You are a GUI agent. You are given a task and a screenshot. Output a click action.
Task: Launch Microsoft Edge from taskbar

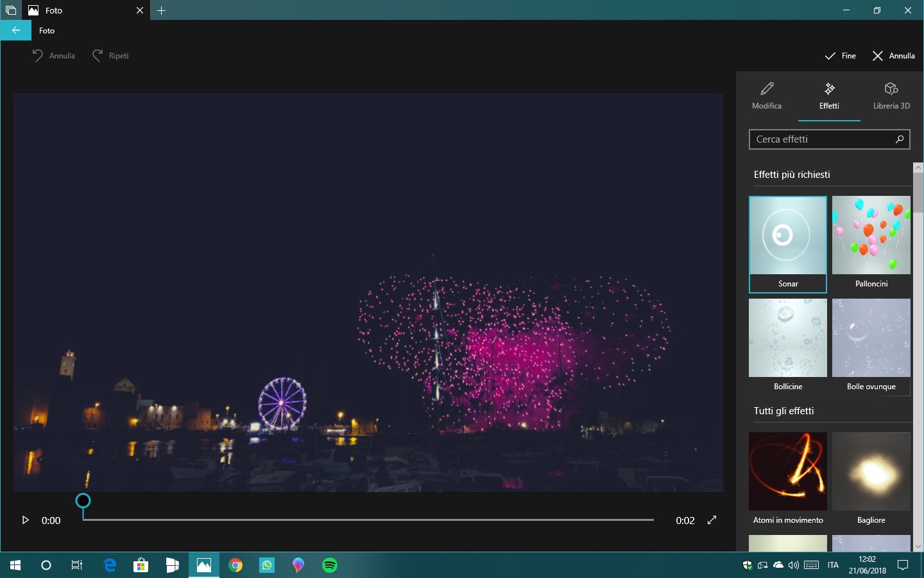pos(110,565)
